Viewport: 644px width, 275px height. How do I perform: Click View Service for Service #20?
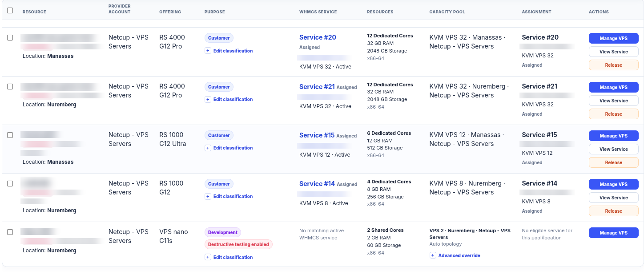[613, 52]
